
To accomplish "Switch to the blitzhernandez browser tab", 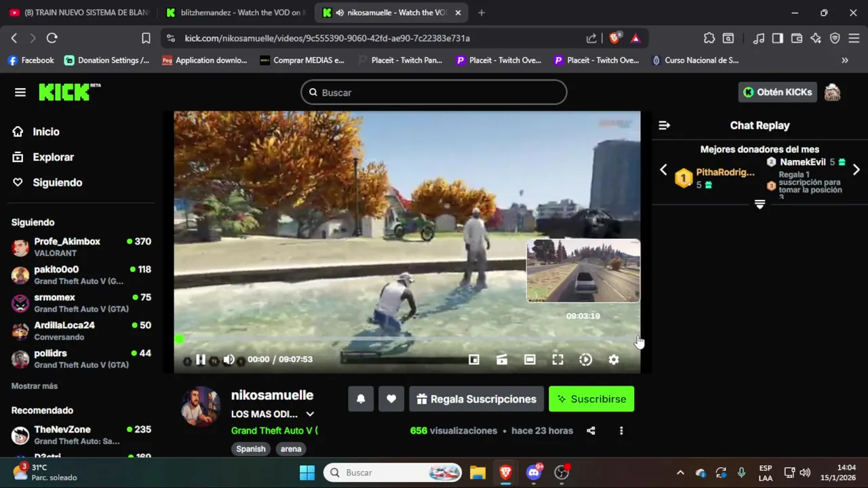I will [237, 12].
